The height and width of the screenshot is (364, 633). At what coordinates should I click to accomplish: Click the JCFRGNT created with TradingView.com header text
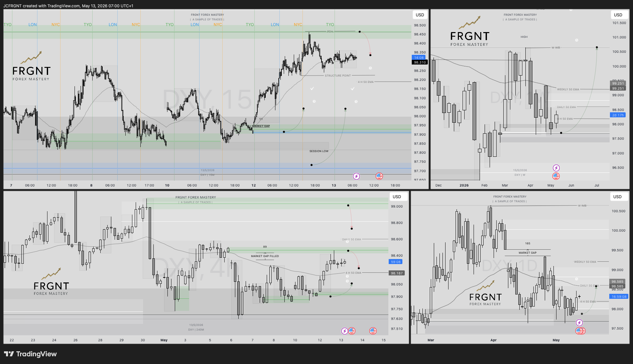click(x=68, y=6)
